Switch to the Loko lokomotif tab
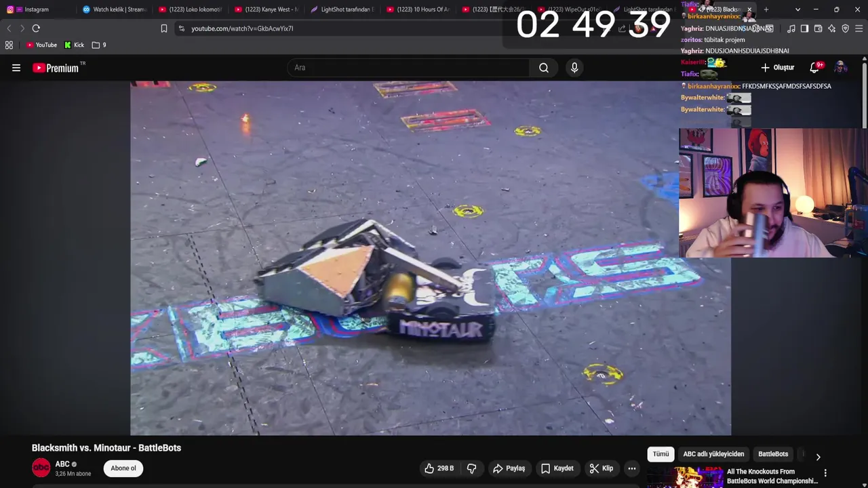The width and height of the screenshot is (868, 488). pos(189,9)
